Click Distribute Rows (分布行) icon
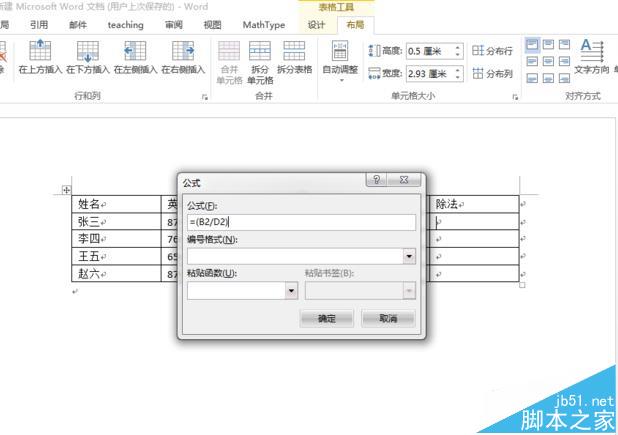This screenshot has width=618, height=435. point(492,50)
